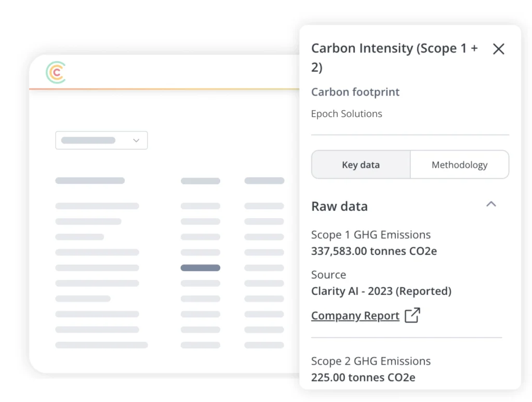
Task: Click the Clarity AI logo
Action: 56,72
